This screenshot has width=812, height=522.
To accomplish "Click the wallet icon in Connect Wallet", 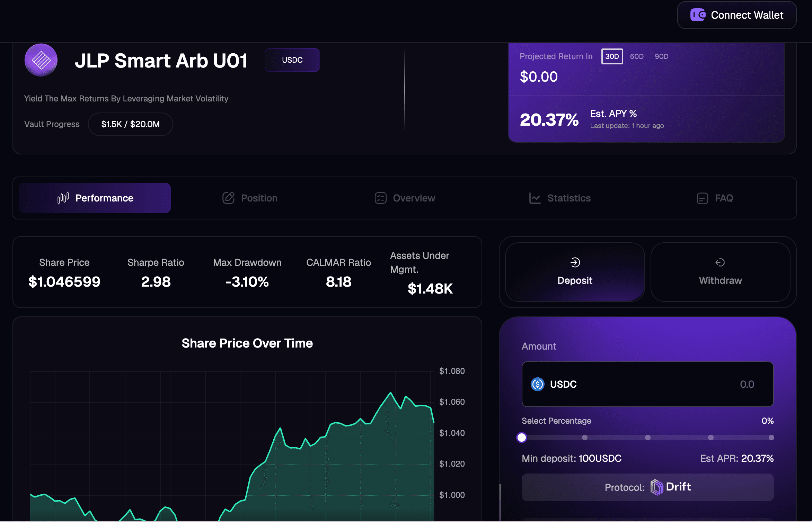I will point(698,15).
